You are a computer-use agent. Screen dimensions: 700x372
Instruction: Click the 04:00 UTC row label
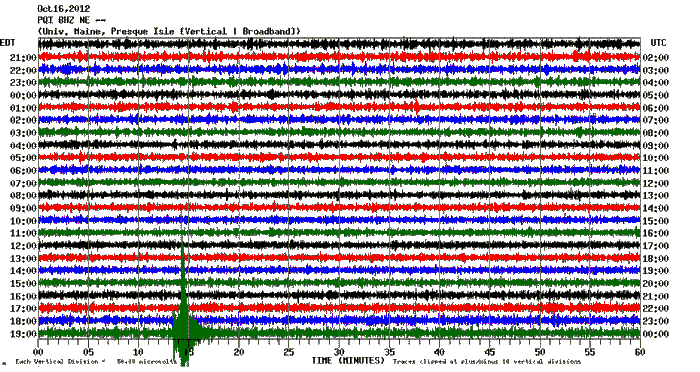pos(655,83)
